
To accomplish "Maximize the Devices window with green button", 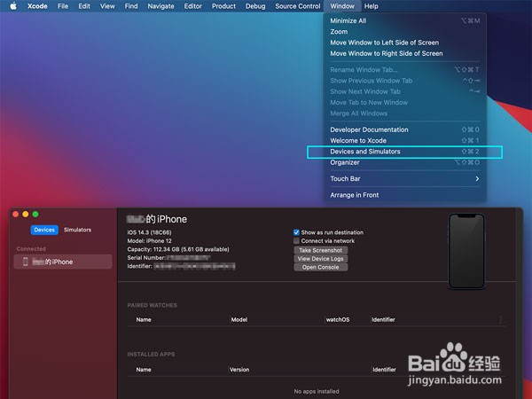I will (x=35, y=214).
